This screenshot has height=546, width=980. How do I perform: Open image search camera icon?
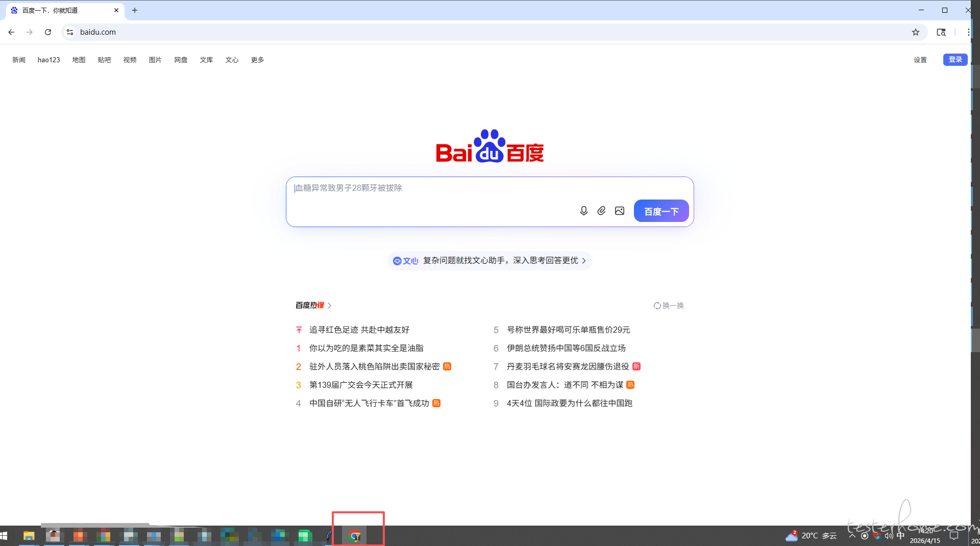(x=620, y=211)
